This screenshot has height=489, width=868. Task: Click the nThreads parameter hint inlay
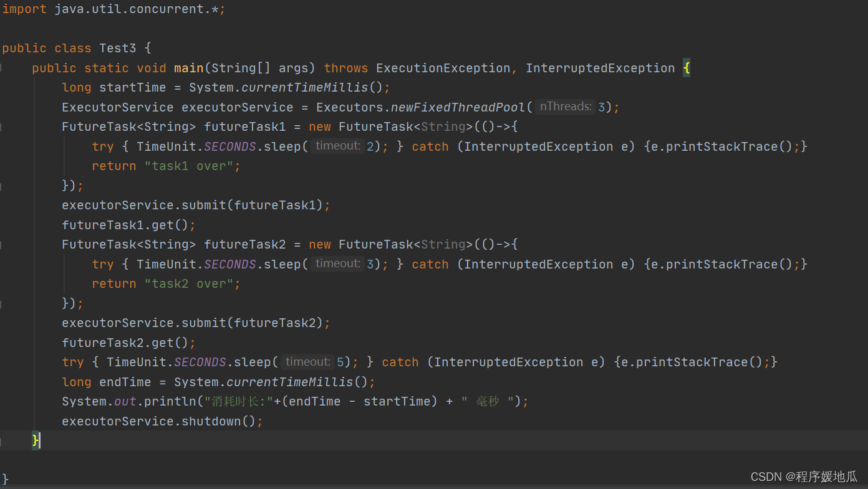click(564, 107)
